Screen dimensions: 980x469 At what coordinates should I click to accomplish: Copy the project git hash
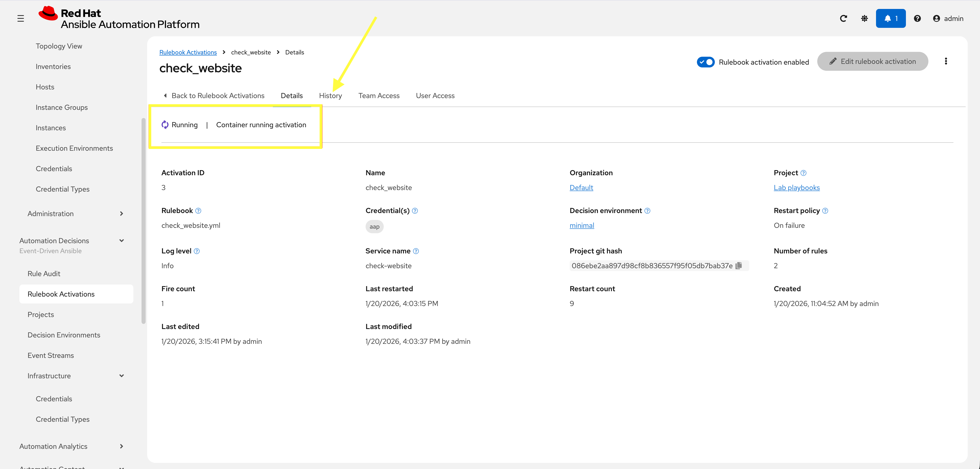pos(738,265)
